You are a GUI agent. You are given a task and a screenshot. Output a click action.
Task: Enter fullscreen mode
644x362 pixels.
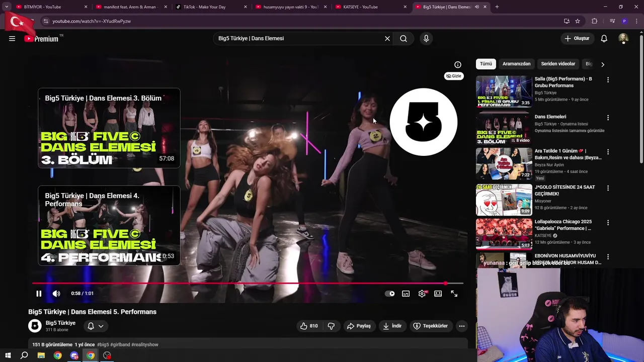pyautogui.click(x=454, y=294)
